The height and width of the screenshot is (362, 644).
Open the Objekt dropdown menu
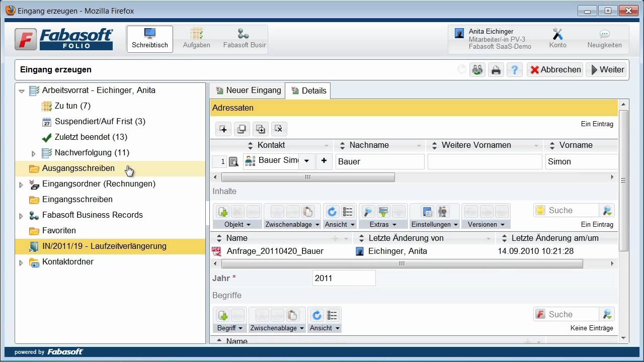(237, 225)
